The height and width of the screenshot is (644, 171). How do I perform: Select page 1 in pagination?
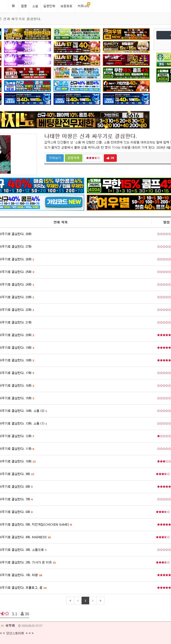coord(85,600)
